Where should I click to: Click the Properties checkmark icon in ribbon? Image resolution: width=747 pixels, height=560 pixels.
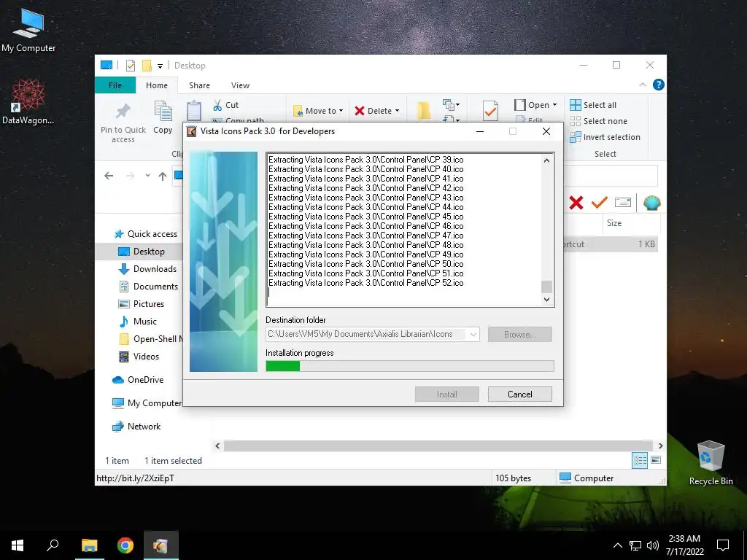(490, 111)
